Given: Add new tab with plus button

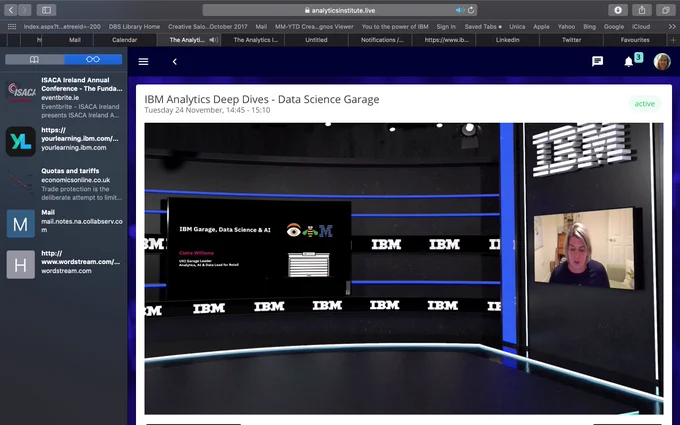Looking at the screenshot, I should [673, 40].
